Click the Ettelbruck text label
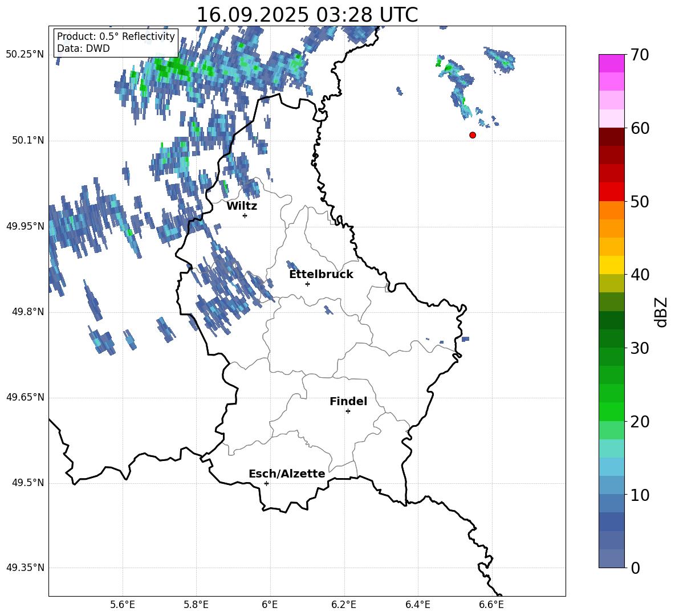Screen dimensions: 675x616 click(x=320, y=275)
